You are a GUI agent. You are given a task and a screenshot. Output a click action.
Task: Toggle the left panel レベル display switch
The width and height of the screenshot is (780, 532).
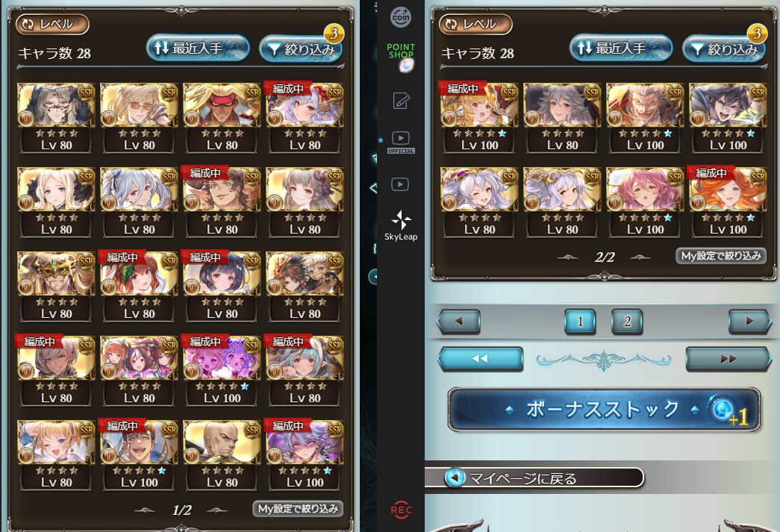coord(53,24)
